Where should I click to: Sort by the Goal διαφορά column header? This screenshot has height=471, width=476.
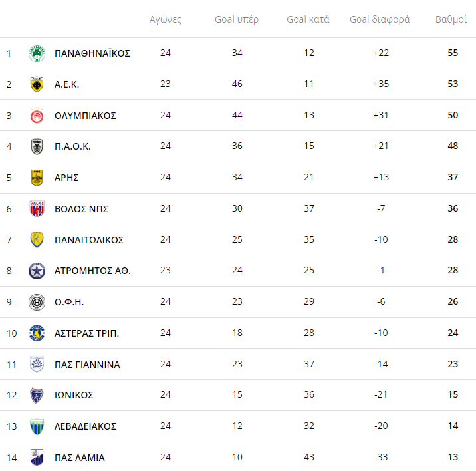coord(380,19)
